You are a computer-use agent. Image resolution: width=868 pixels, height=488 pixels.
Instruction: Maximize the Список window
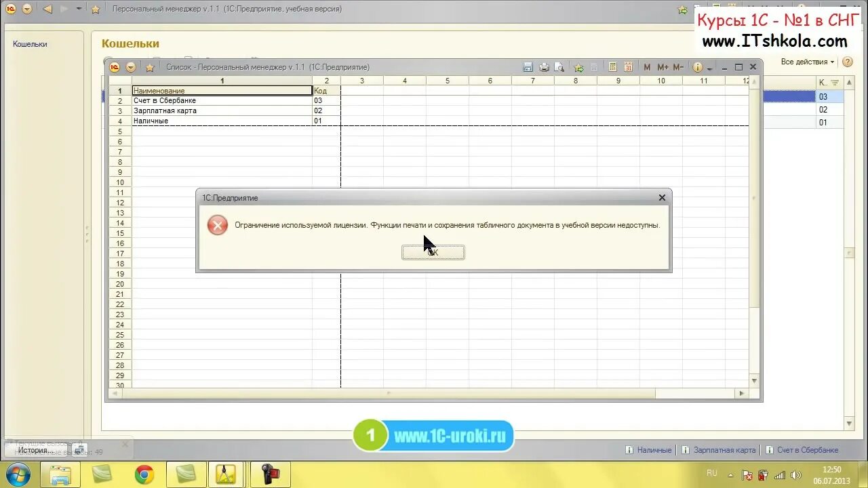click(x=738, y=67)
